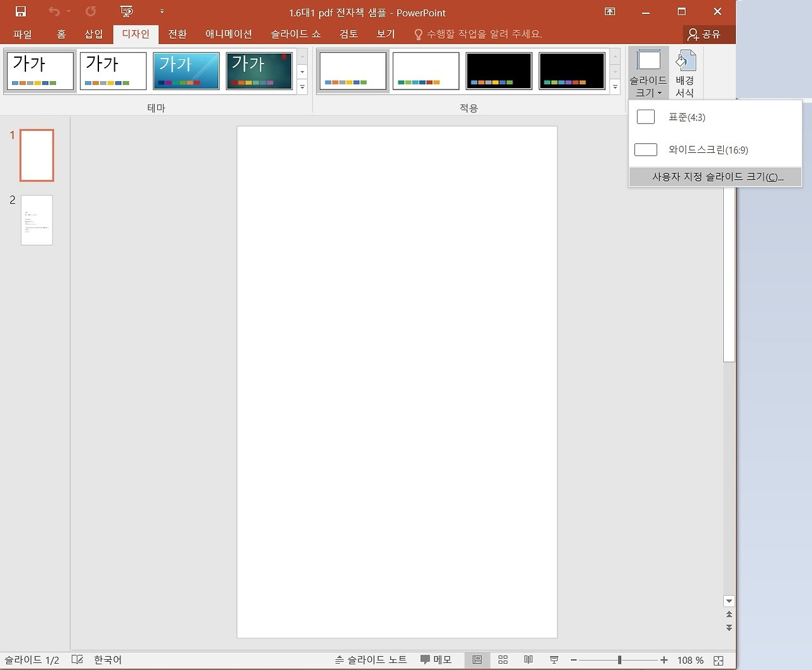Apply the blue gradient theme
Screen dimensions: 812x670
click(186, 71)
